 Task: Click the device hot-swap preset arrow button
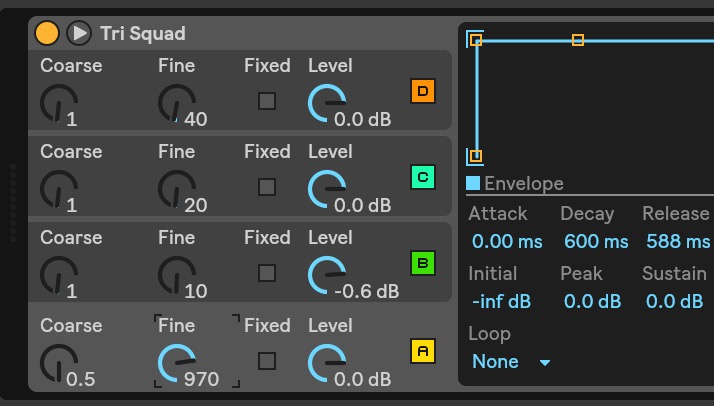point(79,33)
